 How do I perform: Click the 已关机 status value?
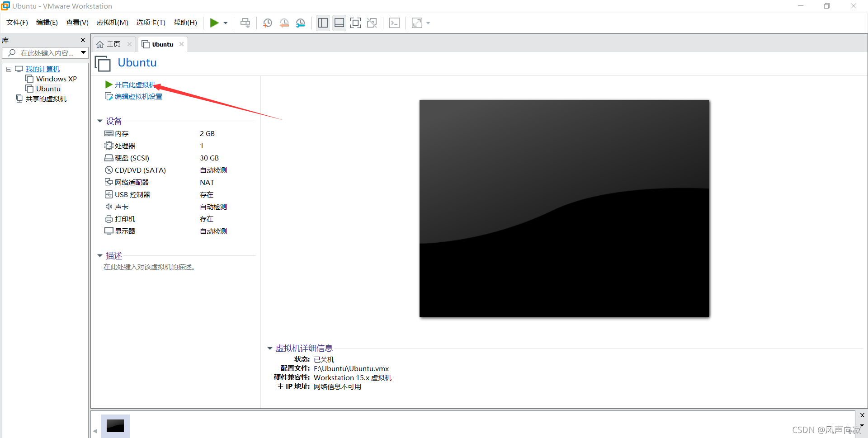pos(324,360)
